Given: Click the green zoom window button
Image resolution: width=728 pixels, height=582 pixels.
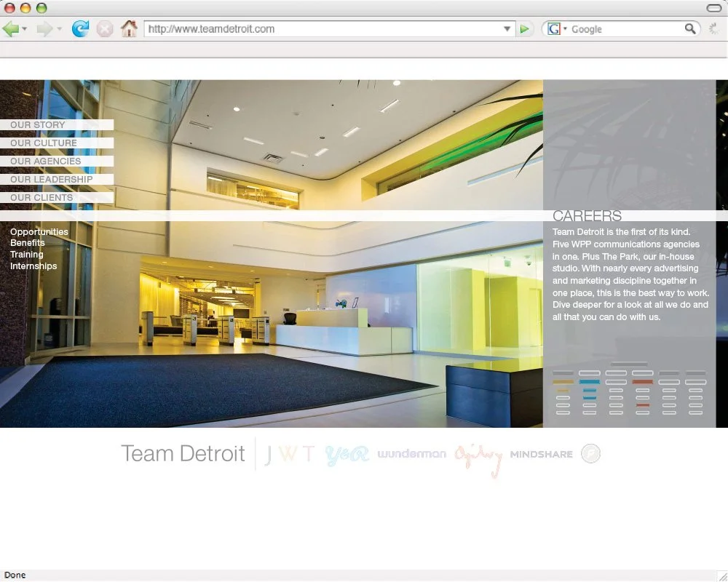Looking at the screenshot, I should (41, 8).
